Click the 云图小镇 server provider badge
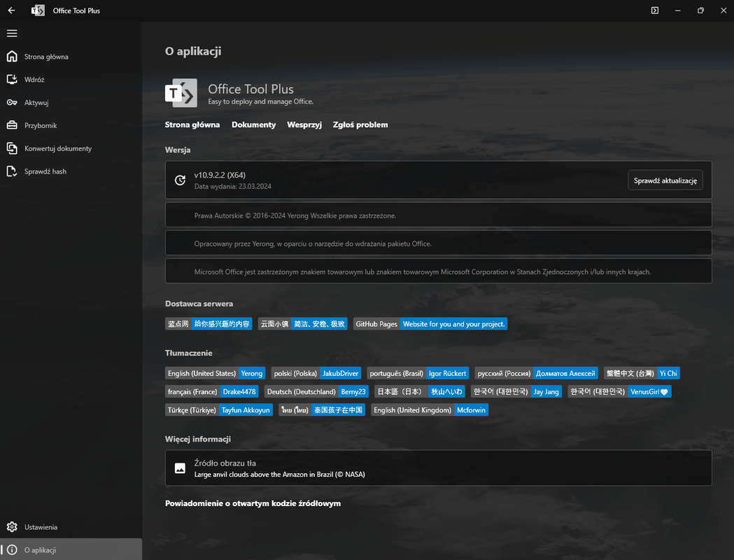 303,323
